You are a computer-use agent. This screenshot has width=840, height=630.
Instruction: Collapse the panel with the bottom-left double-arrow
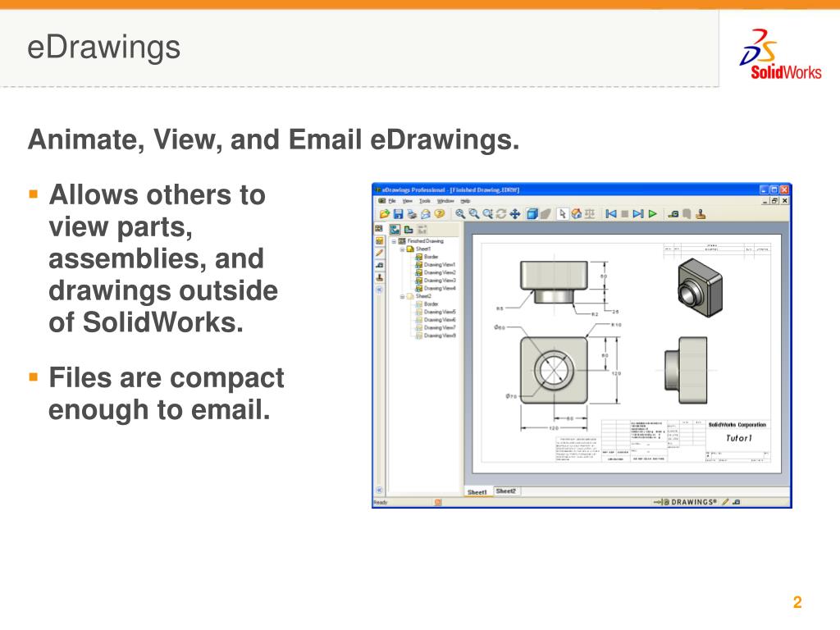click(x=379, y=491)
